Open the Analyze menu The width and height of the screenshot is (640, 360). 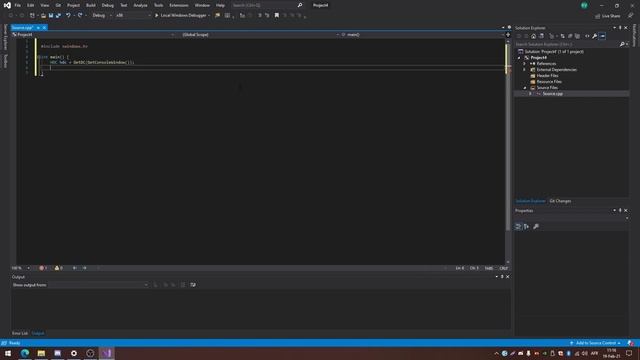tap(140, 5)
